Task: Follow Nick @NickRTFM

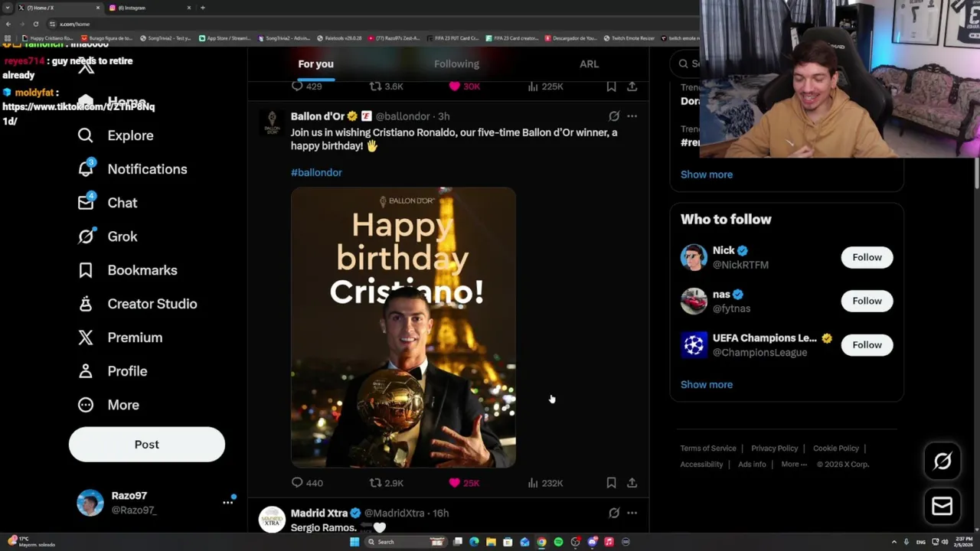Action: 867,257
